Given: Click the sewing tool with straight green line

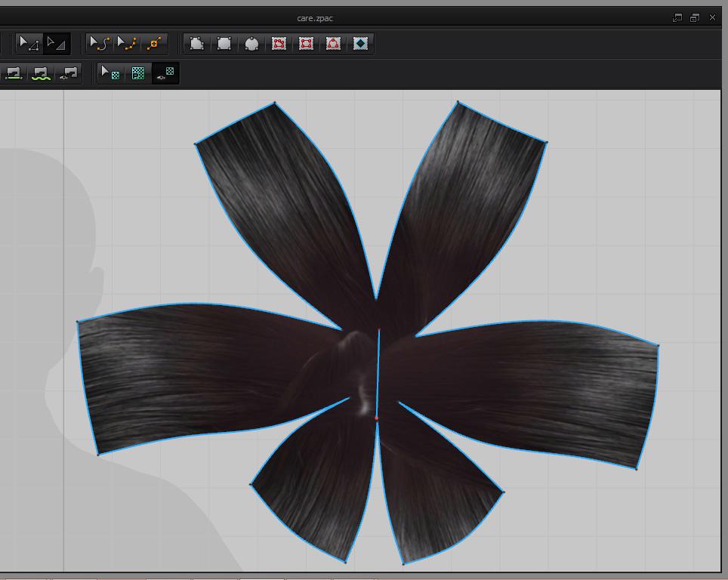Looking at the screenshot, I should [x=14, y=73].
